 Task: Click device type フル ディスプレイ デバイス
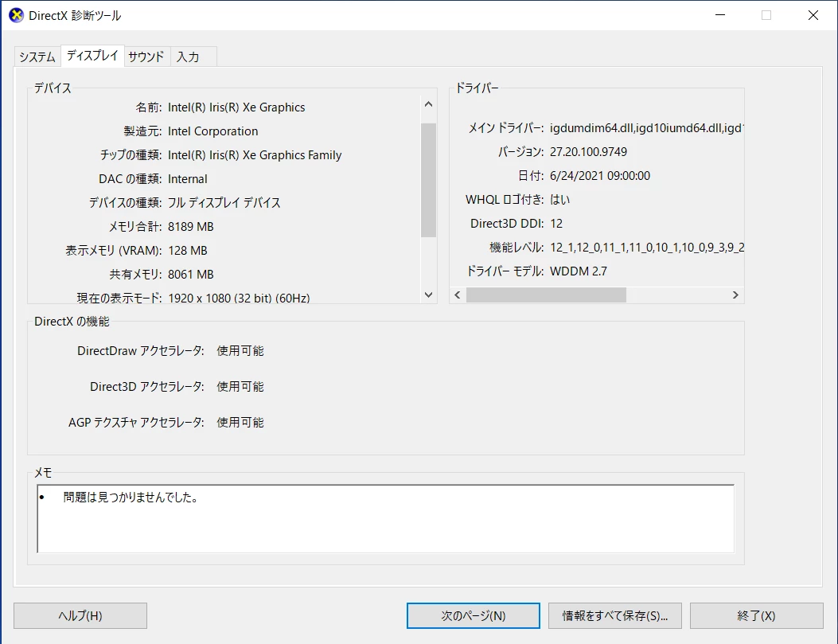click(224, 202)
